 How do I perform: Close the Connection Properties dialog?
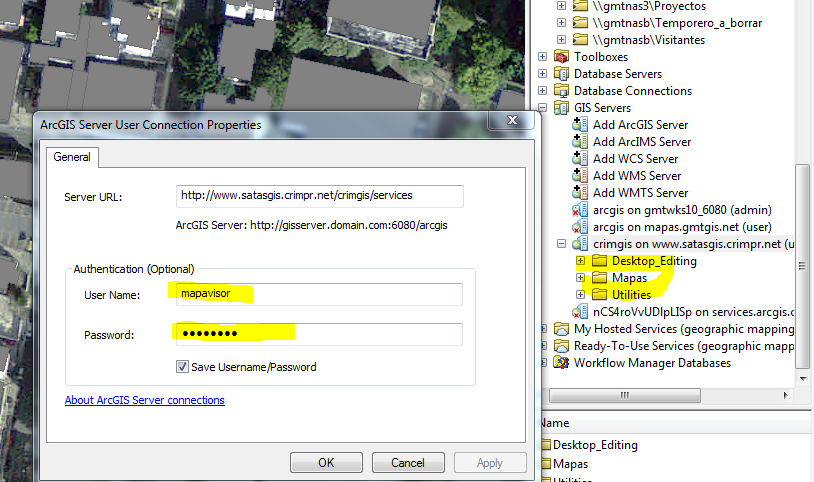pyautogui.click(x=512, y=120)
